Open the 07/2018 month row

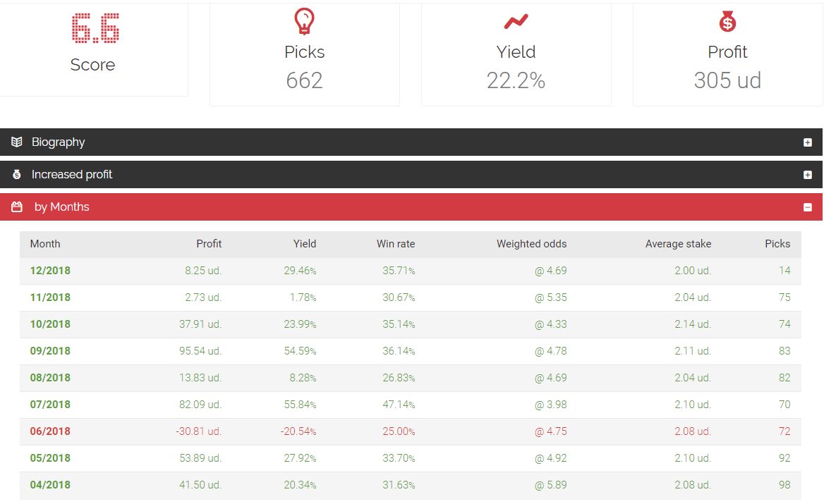tap(411, 405)
